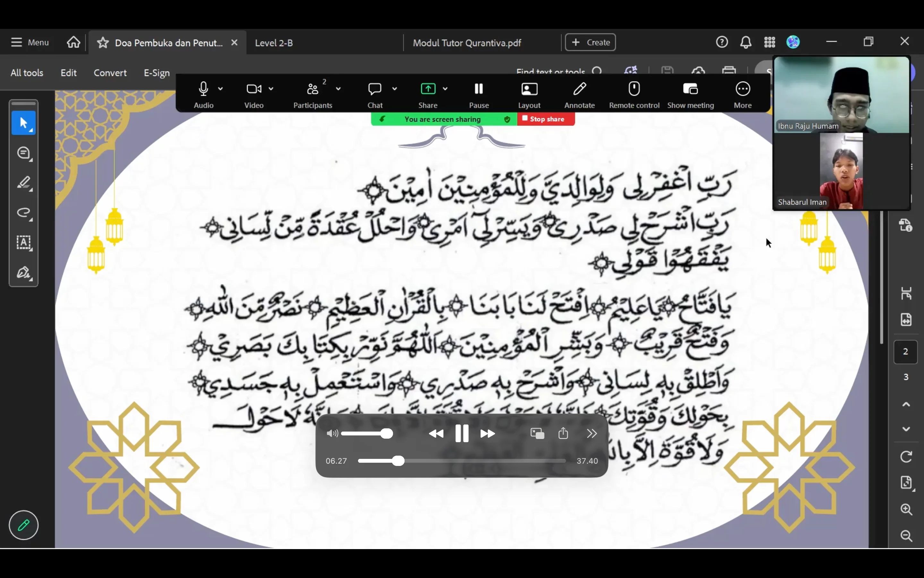Screen dimensions: 924x578
Task: Open Acrobat home icon
Action: click(73, 42)
